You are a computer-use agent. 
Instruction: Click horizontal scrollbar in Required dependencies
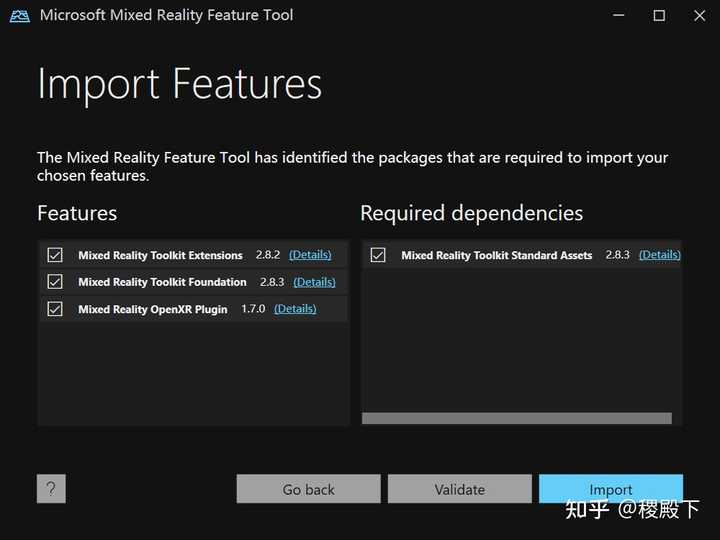[517, 418]
